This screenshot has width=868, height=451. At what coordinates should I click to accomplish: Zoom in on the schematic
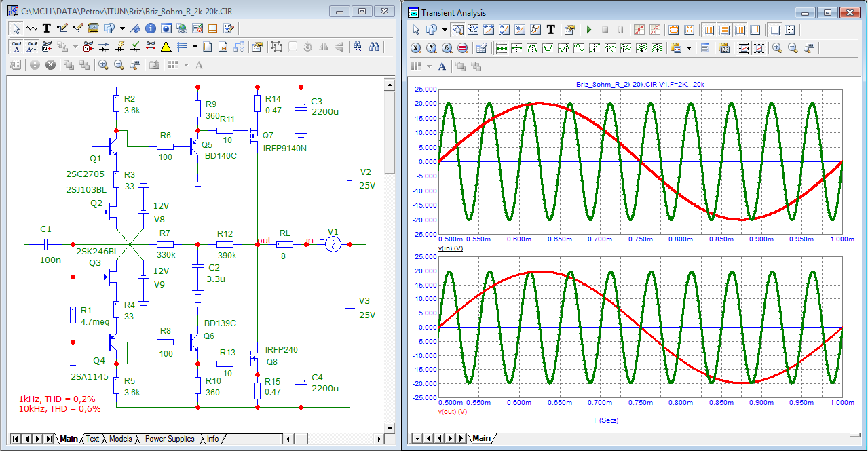coord(103,65)
